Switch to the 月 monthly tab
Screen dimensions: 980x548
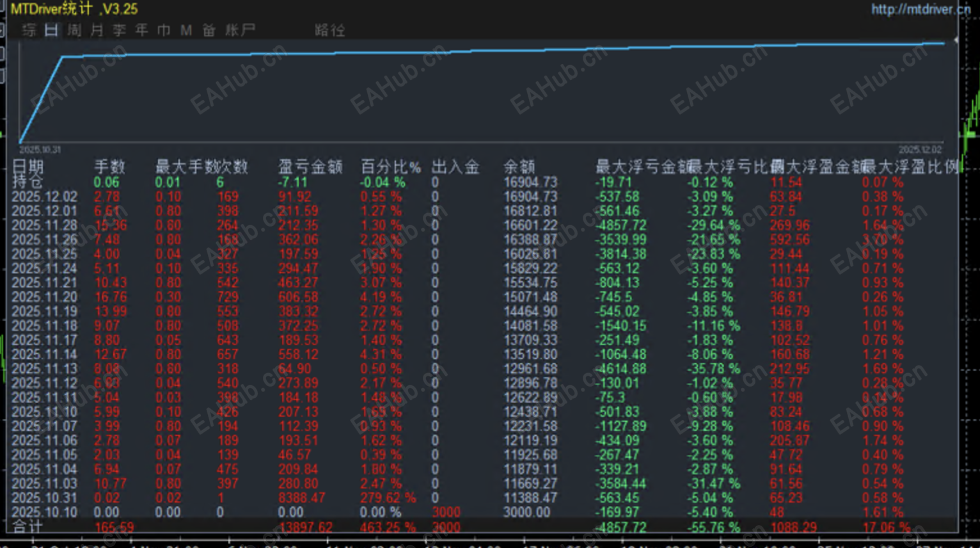pos(97,30)
